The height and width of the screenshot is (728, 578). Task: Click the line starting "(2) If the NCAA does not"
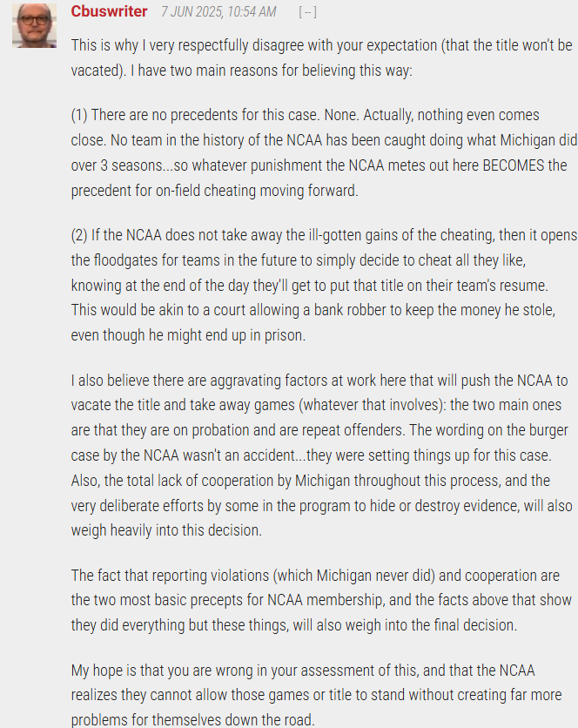pos(324,235)
